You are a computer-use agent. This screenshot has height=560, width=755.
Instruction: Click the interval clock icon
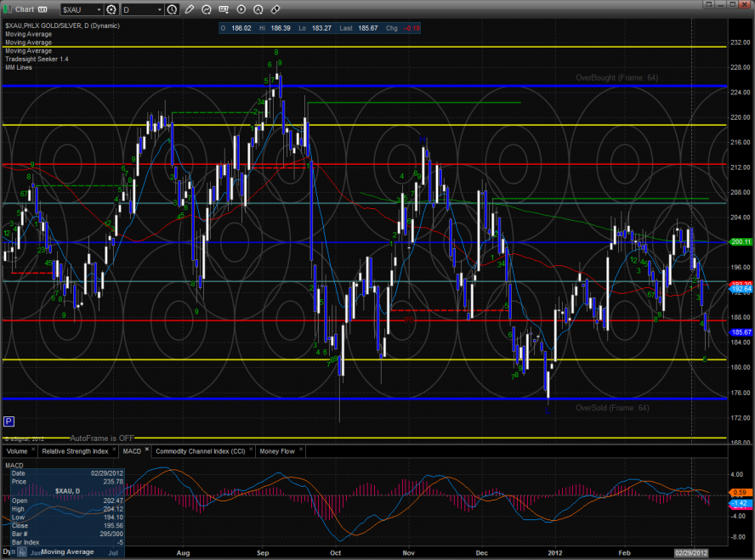pyautogui.click(x=173, y=9)
